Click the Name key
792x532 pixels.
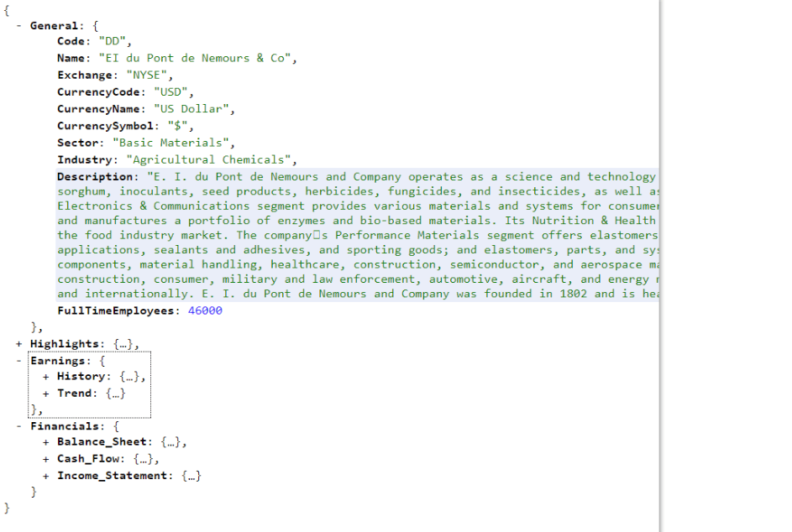pos(71,58)
